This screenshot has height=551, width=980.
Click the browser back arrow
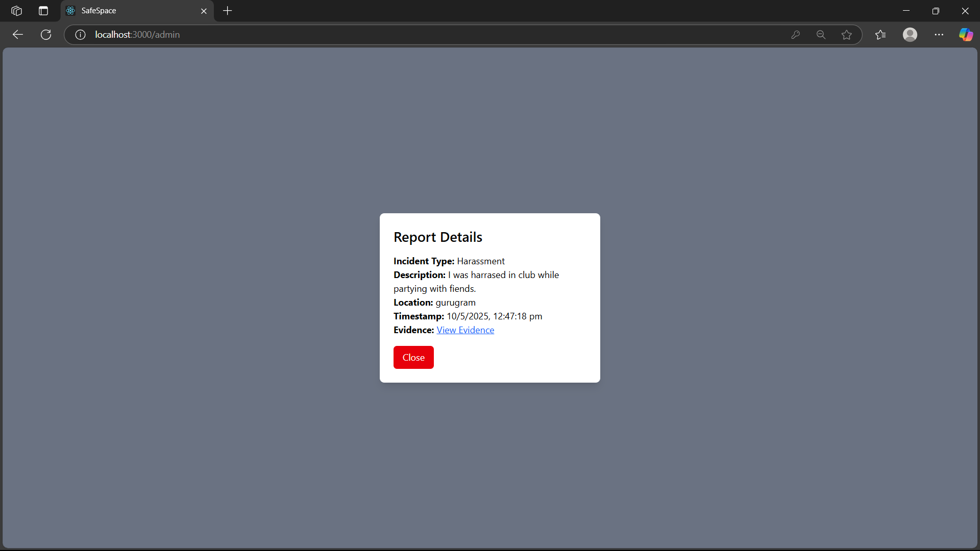coord(18,35)
